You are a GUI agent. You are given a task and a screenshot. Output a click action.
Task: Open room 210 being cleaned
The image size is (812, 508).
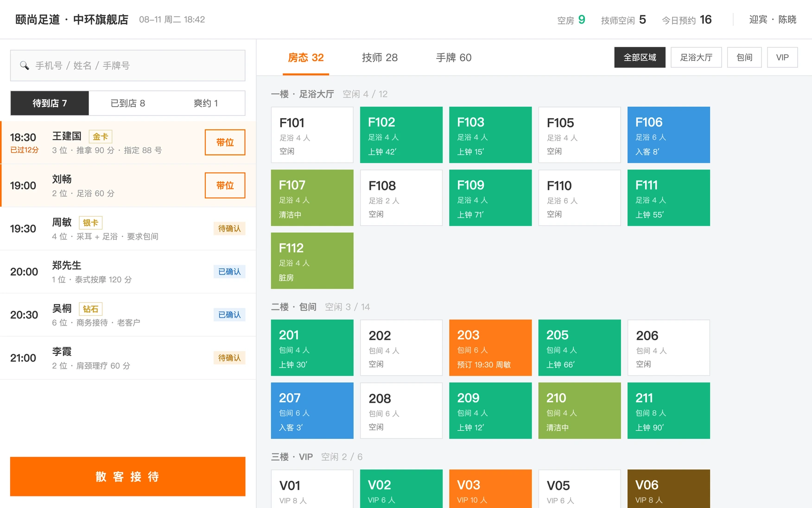[x=580, y=411]
